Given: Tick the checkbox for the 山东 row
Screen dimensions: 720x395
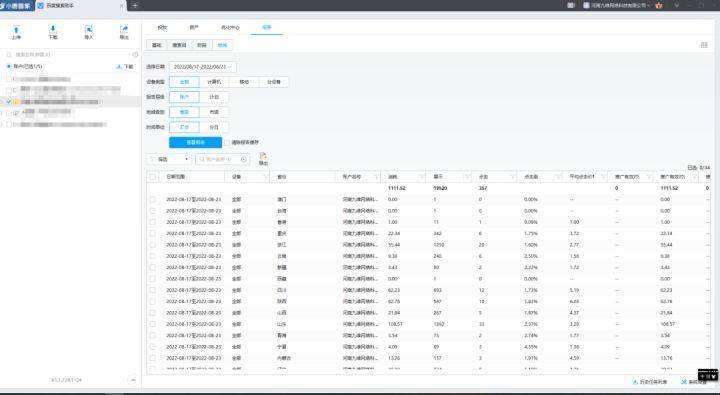Looking at the screenshot, I should point(152,324).
